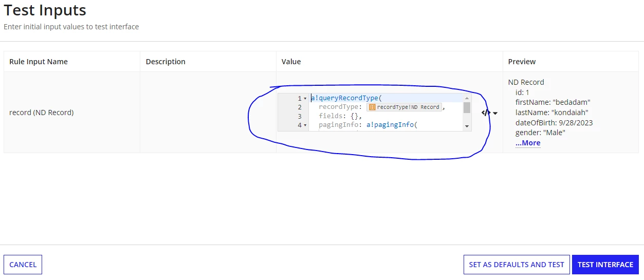Click the expression editor scrollbar thumb
Image resolution: width=644 pixels, height=280 pixels.
click(467, 107)
